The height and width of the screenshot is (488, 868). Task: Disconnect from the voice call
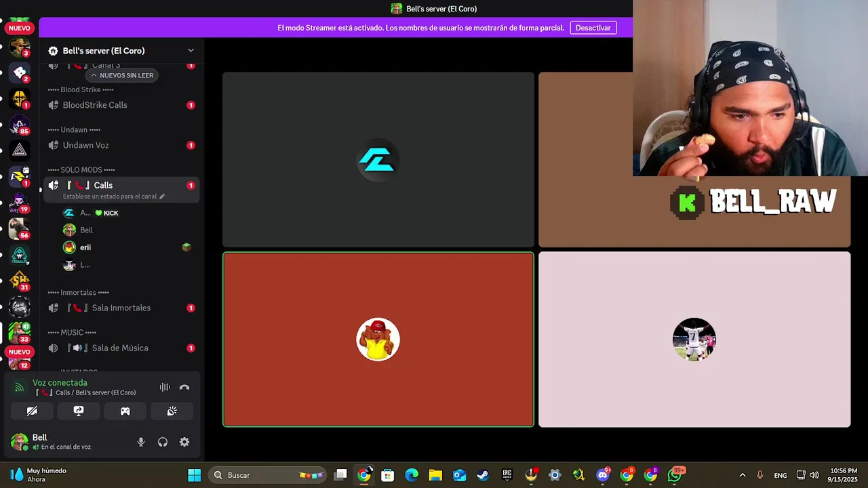[x=184, y=387]
